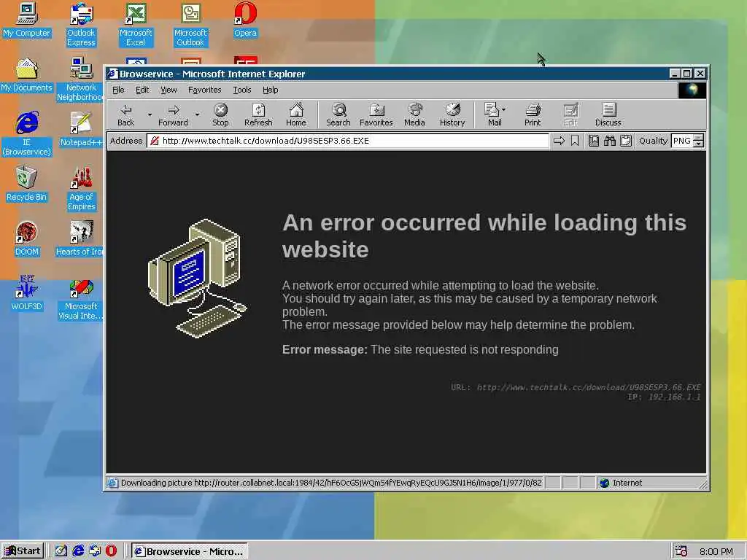Expand the Mail button dropdown arrow
Viewport: 747px width, 560px height.
pyautogui.click(x=504, y=109)
